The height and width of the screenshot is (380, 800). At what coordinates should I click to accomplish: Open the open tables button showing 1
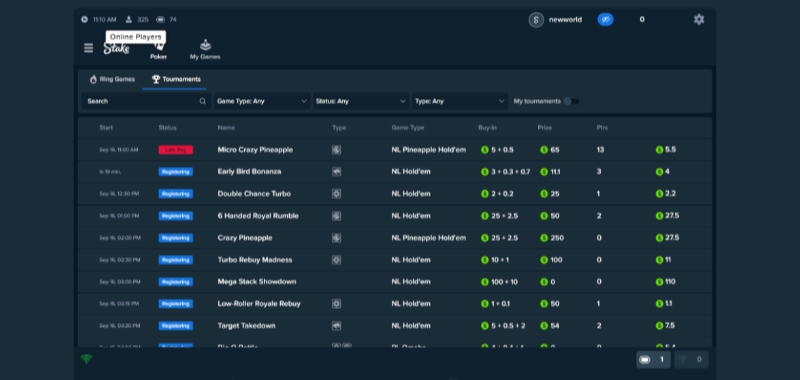click(653, 360)
